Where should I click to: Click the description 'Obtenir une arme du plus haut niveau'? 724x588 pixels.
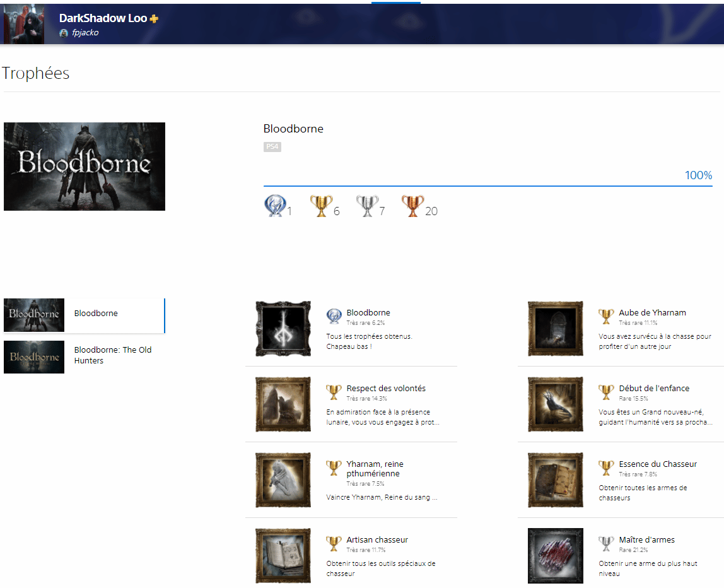(x=648, y=568)
